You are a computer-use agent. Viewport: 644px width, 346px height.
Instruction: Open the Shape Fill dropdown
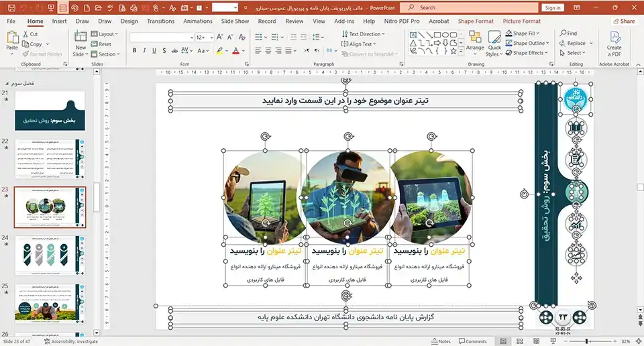pyautogui.click(x=523, y=34)
